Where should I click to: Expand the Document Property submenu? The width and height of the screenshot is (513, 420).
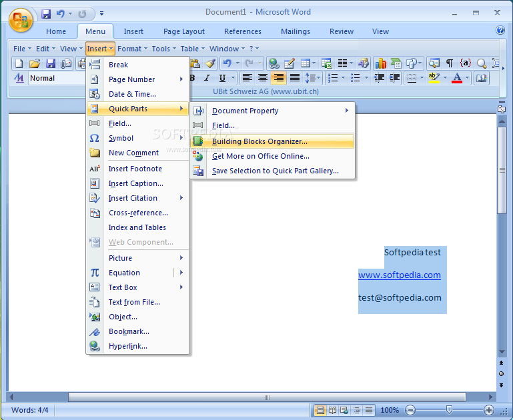[x=272, y=111]
